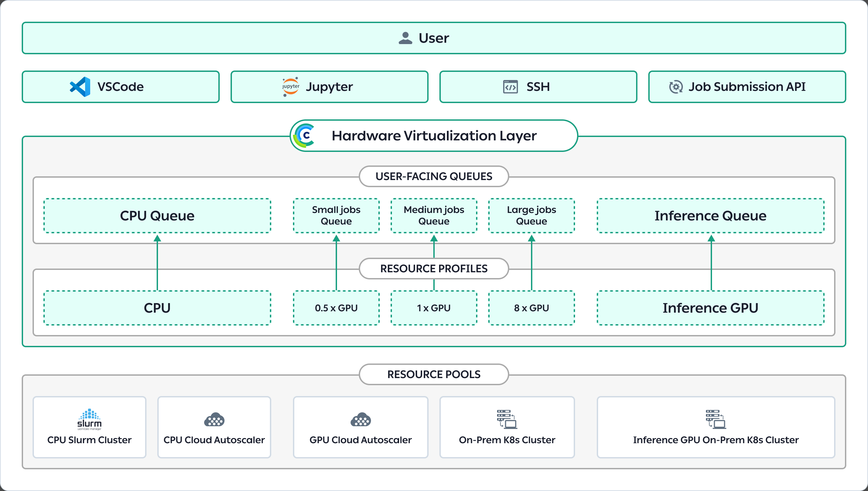Click the Job Submission API gear icon

tap(676, 87)
